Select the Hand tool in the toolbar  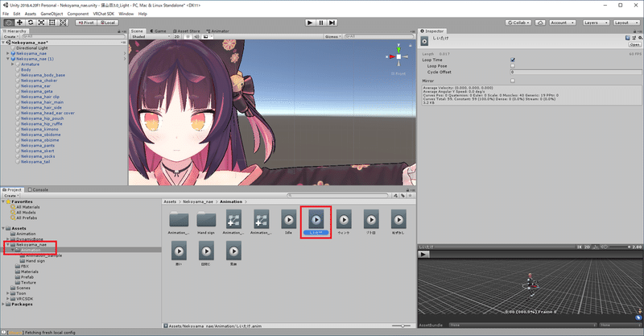click(x=9, y=23)
